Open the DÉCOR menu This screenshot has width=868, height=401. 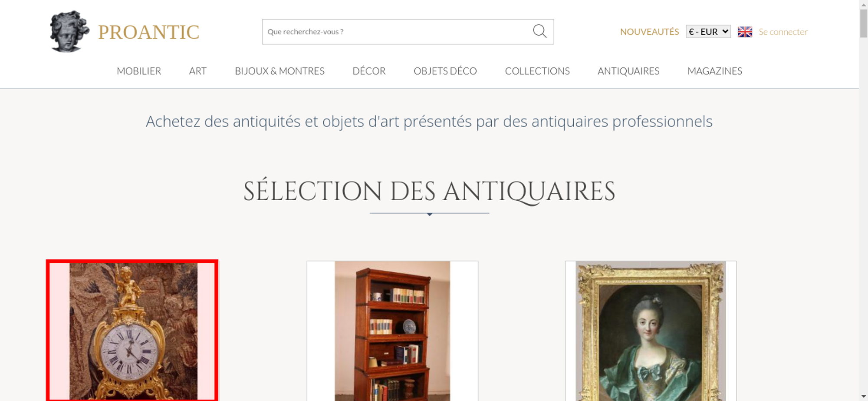369,71
